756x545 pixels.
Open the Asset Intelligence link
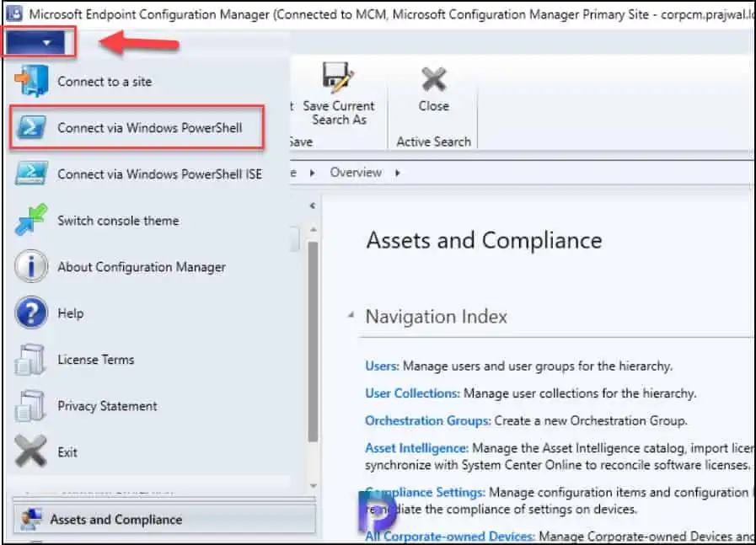tap(416, 448)
